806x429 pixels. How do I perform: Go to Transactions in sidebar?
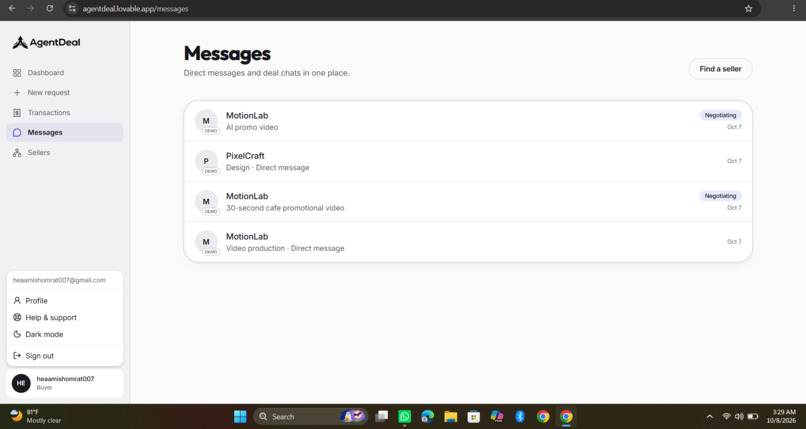coord(65,113)
